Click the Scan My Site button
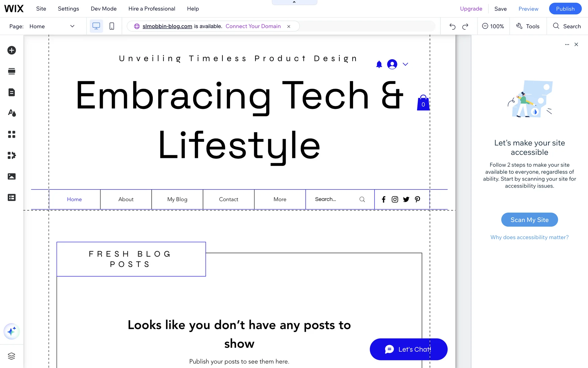The height and width of the screenshot is (368, 588). (529, 220)
